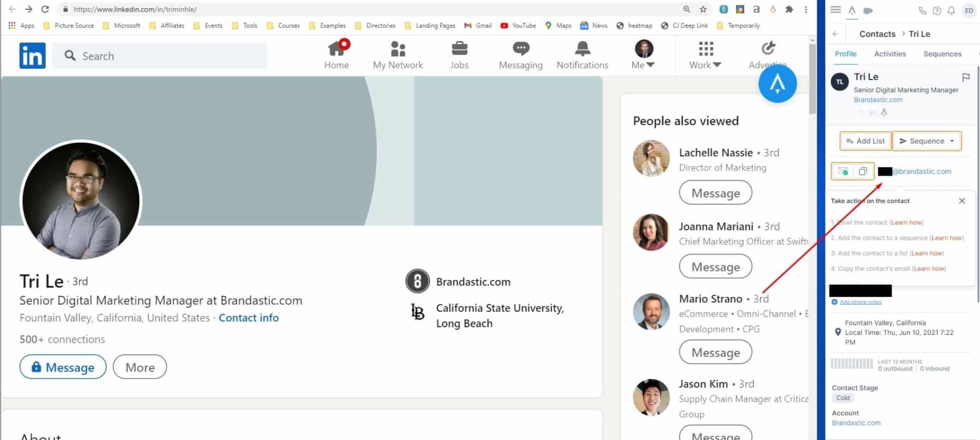This screenshot has height=440, width=980.
Task: Switch to the Activities tab
Action: click(890, 54)
